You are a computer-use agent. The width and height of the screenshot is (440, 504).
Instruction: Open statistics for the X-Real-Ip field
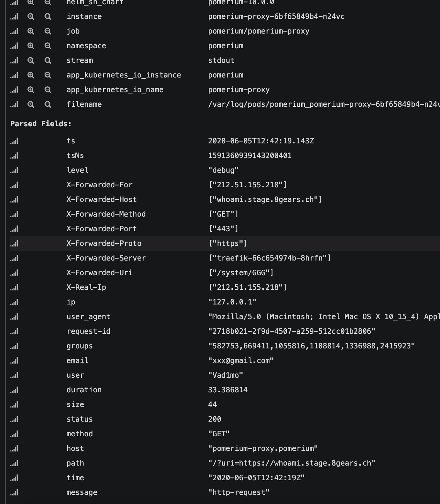pos(14,287)
